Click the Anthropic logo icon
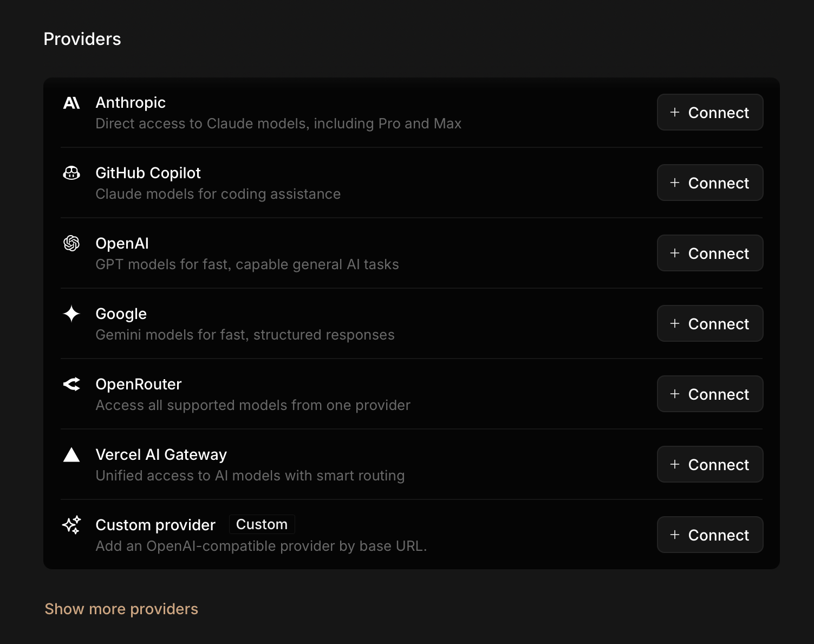 pyautogui.click(x=71, y=103)
